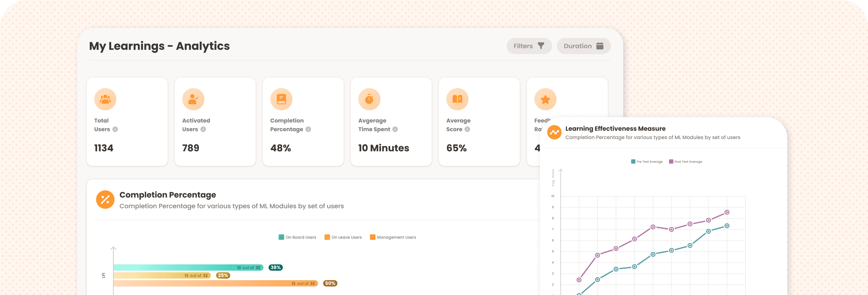868x295 pixels.
Task: Toggle On Leave Users legend swatch
Action: tap(327, 237)
